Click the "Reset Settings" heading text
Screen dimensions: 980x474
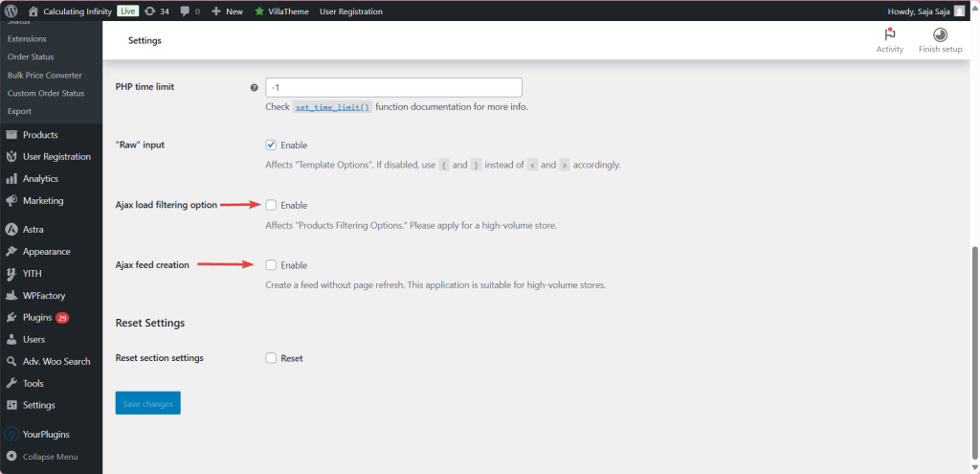pos(150,324)
